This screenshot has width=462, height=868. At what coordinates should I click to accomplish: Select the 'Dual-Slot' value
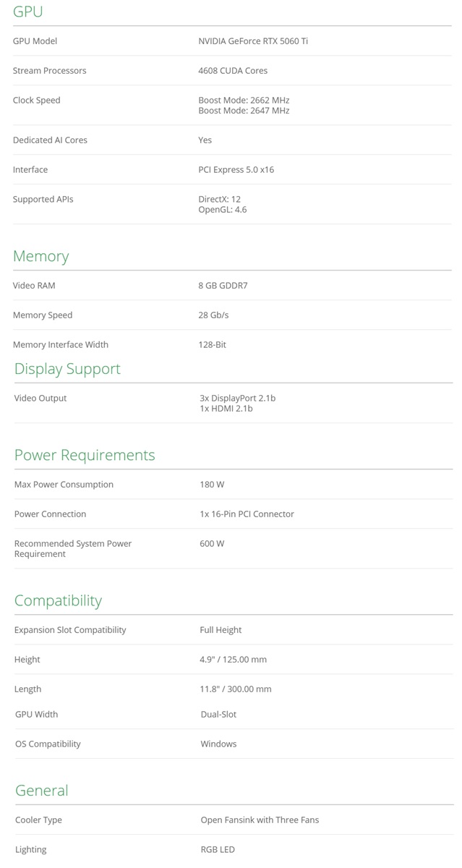tap(218, 715)
